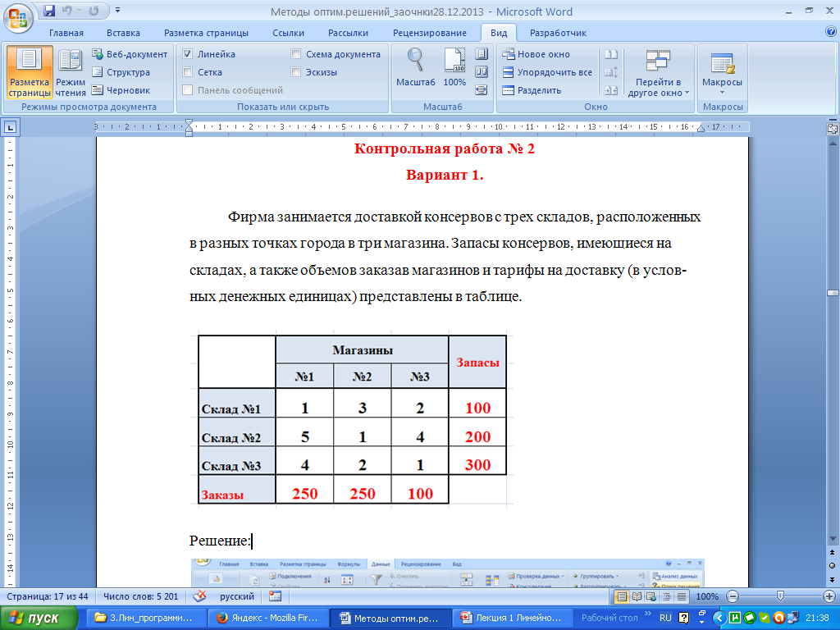Click the zoom slider handle
This screenshot has height=630, width=840.
pyautogui.click(x=780, y=596)
